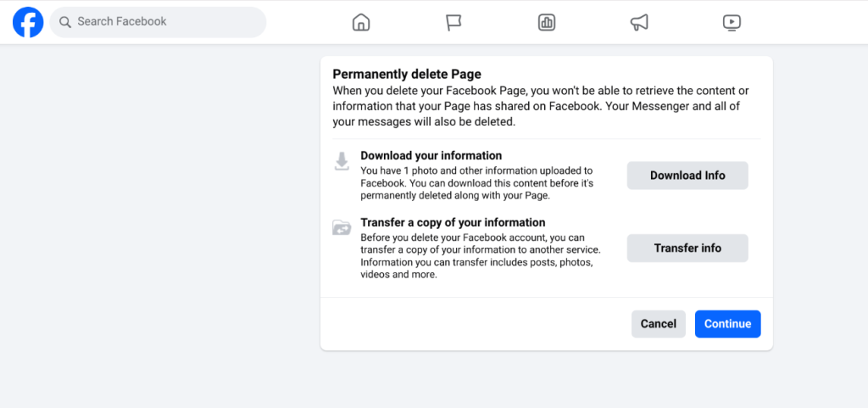
Task: Click the Facebook logo icon
Action: point(28,22)
